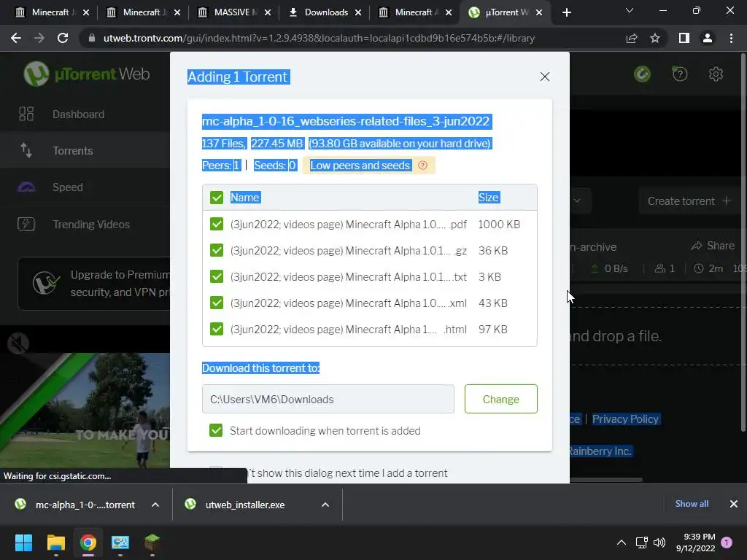Click the uTorrent Web logo
This screenshot has width=747, height=560.
[86, 74]
